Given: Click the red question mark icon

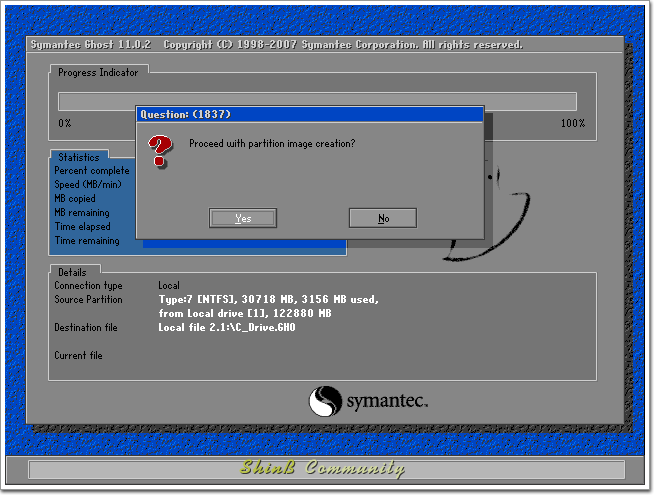Looking at the screenshot, I should 160,151.
